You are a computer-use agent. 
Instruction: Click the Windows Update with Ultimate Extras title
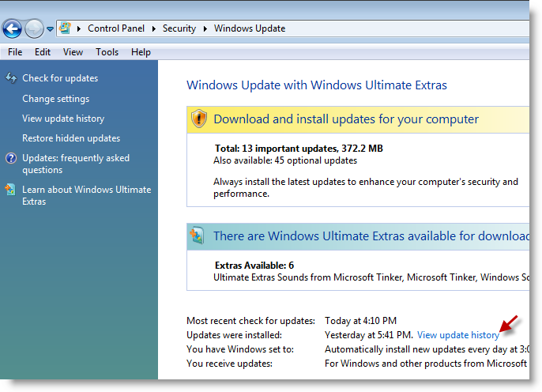[x=317, y=85]
